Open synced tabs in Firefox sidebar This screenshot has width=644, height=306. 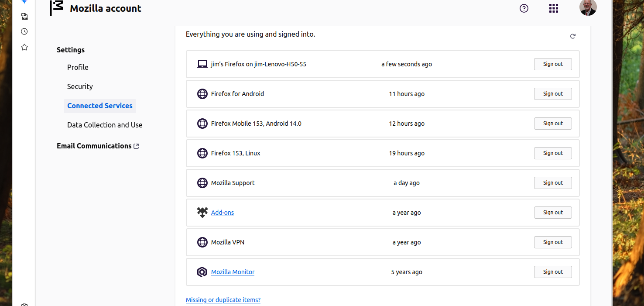pyautogui.click(x=24, y=17)
